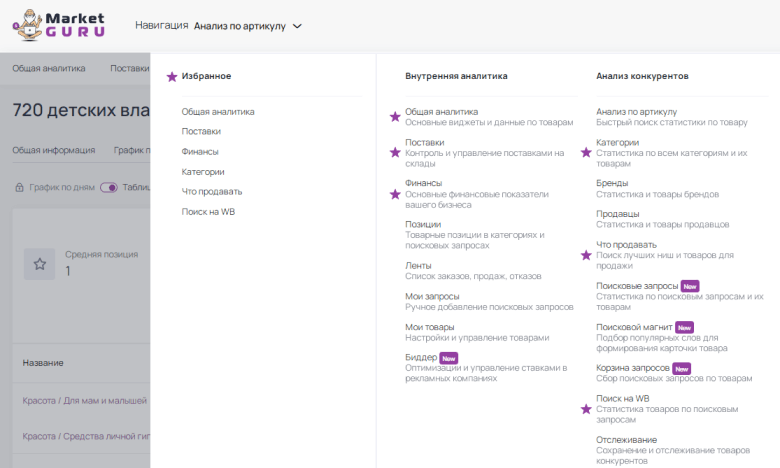This screenshot has height=468, width=780.
Task: Click the Market Guru logo
Action: (59, 25)
